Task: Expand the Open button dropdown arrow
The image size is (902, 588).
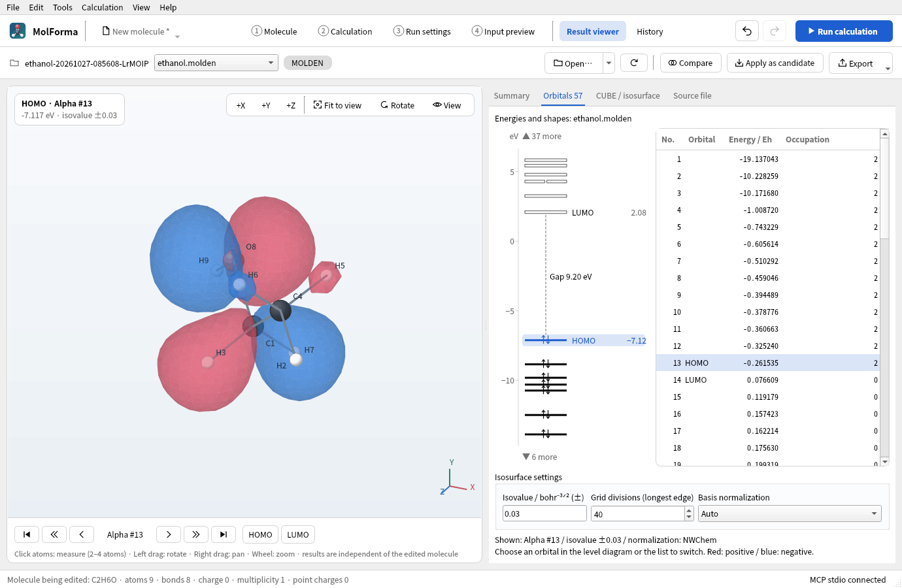Action: pyautogui.click(x=609, y=63)
